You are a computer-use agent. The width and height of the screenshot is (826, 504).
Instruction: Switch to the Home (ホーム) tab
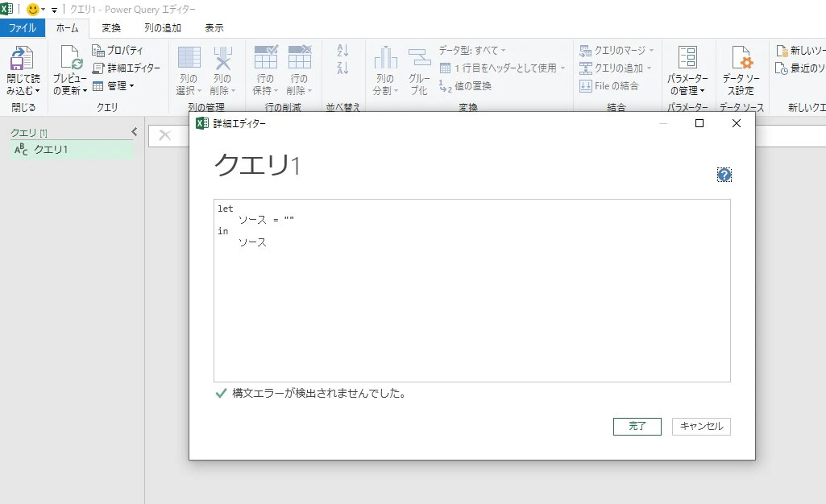pos(67,28)
